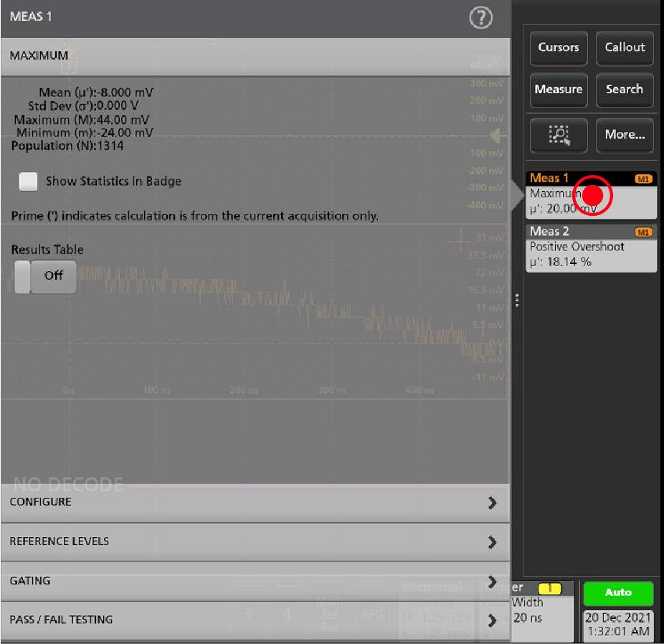Open the Meas 2 Positive Overshoot badge
Viewport: 664px width, 644px height.
[x=589, y=248]
